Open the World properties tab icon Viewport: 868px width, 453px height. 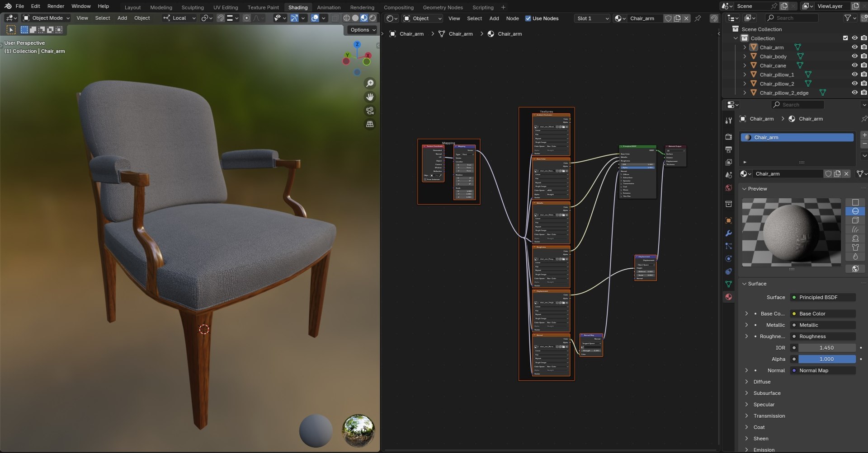728,188
